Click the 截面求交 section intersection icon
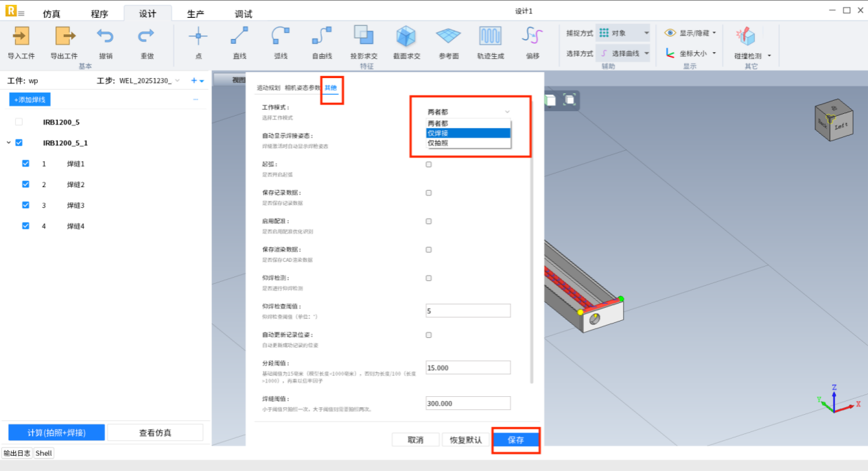This screenshot has width=868, height=471. (x=406, y=36)
